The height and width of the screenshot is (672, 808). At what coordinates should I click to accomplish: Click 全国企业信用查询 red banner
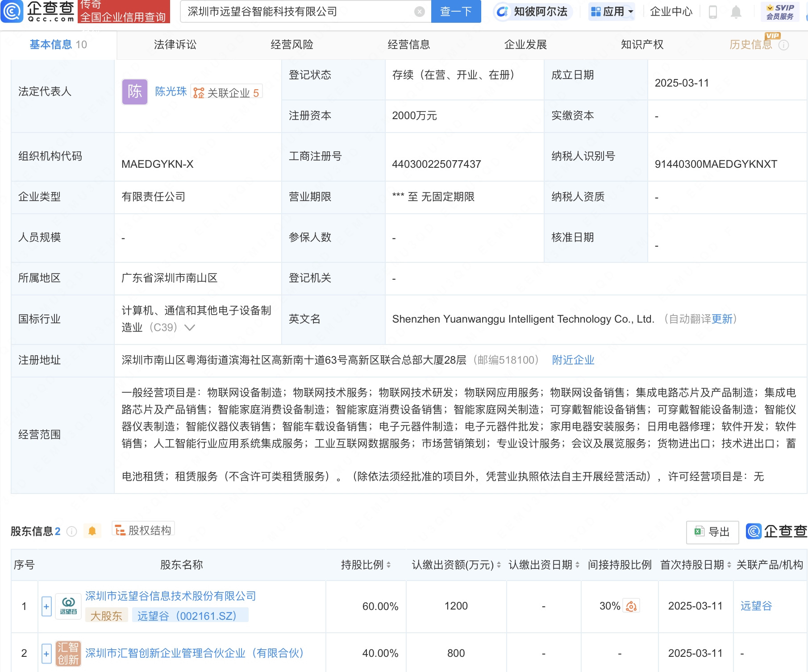(x=124, y=12)
